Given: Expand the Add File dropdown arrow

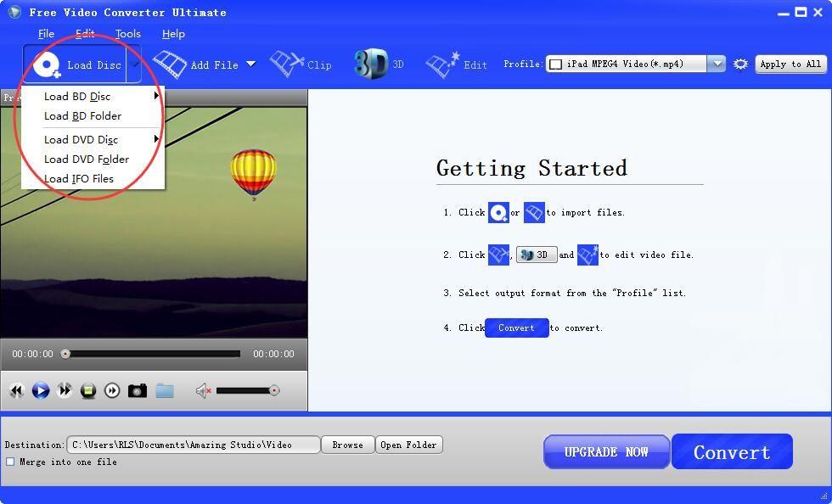Looking at the screenshot, I should (x=250, y=64).
